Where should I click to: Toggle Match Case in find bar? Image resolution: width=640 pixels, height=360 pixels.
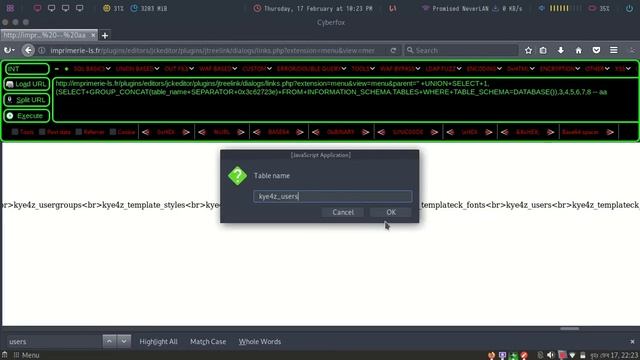[x=208, y=342]
